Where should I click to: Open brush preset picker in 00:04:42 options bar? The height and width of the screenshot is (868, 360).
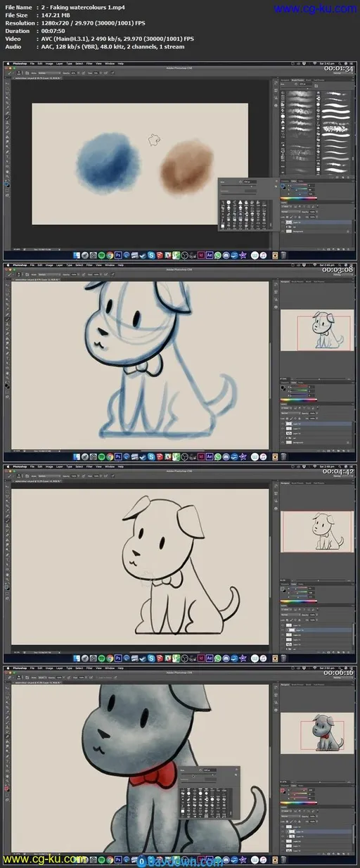tap(19, 476)
